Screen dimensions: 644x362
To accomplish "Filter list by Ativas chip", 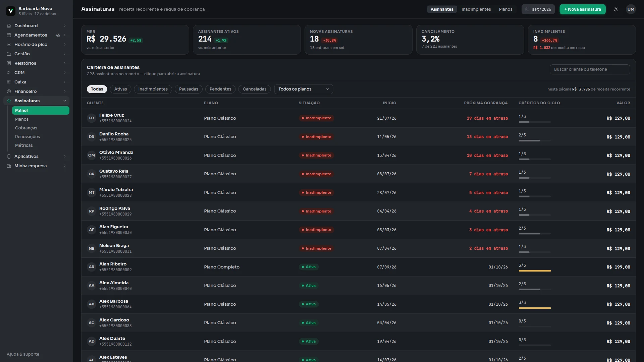I will click(120, 89).
